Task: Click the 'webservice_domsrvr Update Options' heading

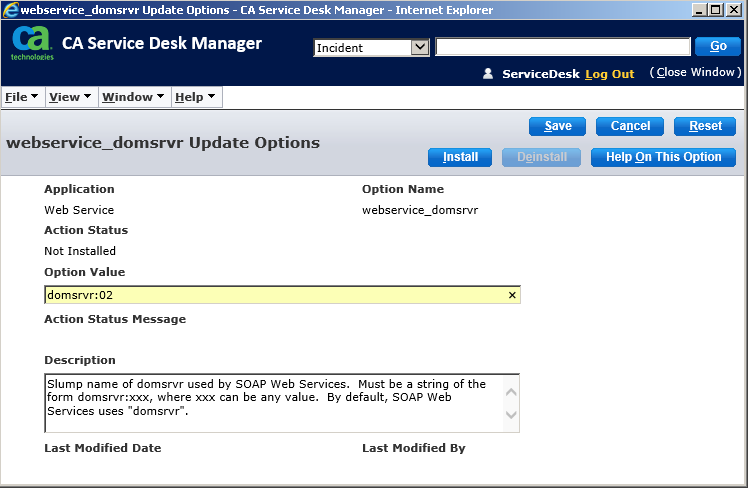Action: click(163, 143)
